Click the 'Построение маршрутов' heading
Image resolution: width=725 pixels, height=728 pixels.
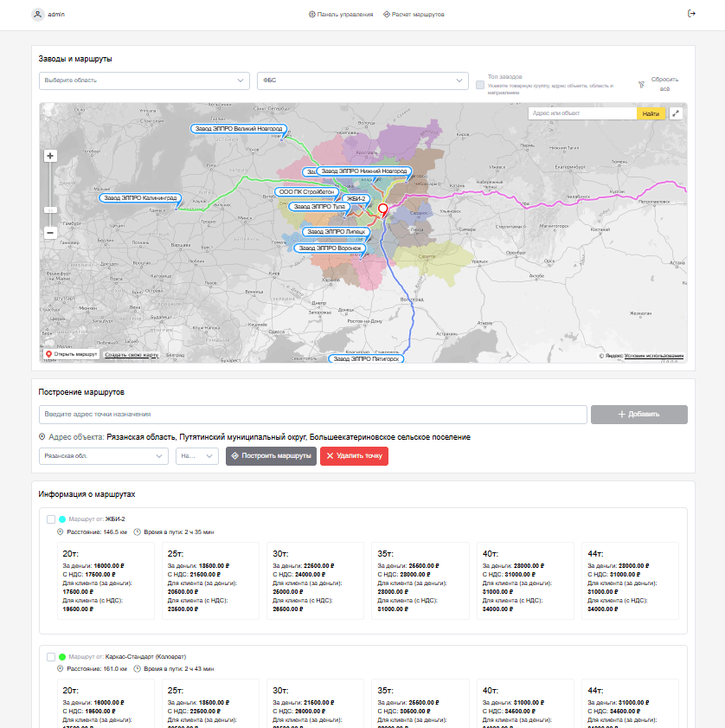coord(81,392)
